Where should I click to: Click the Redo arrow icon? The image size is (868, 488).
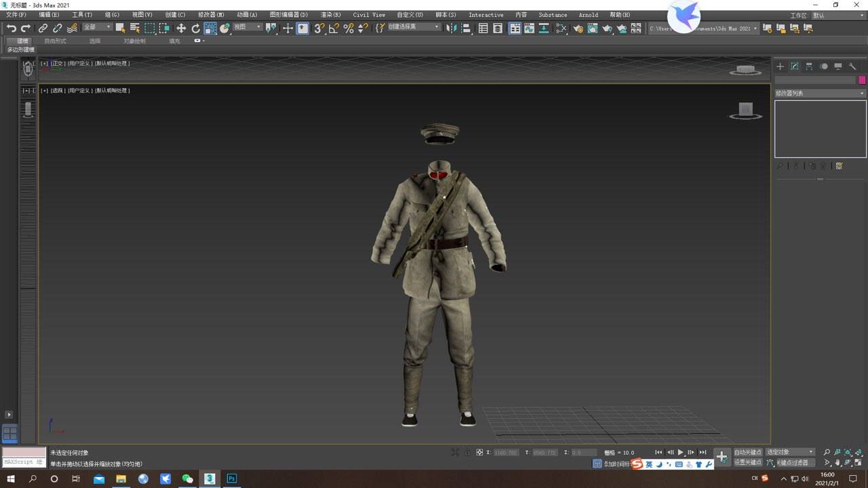point(26,28)
